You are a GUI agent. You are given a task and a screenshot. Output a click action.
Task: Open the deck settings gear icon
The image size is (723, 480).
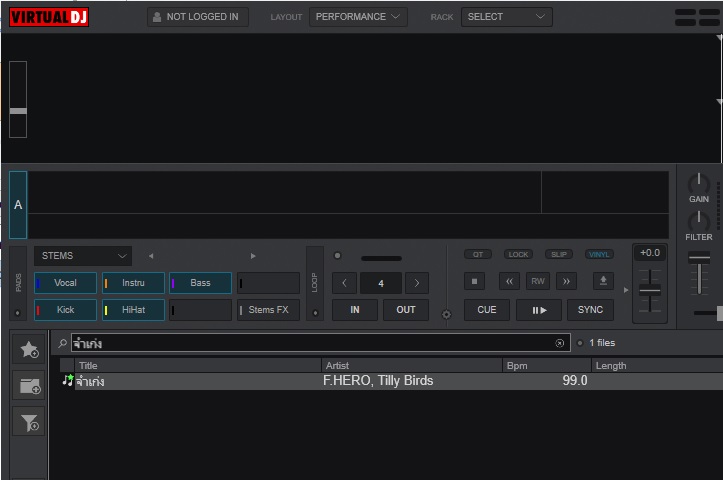pyautogui.click(x=446, y=314)
